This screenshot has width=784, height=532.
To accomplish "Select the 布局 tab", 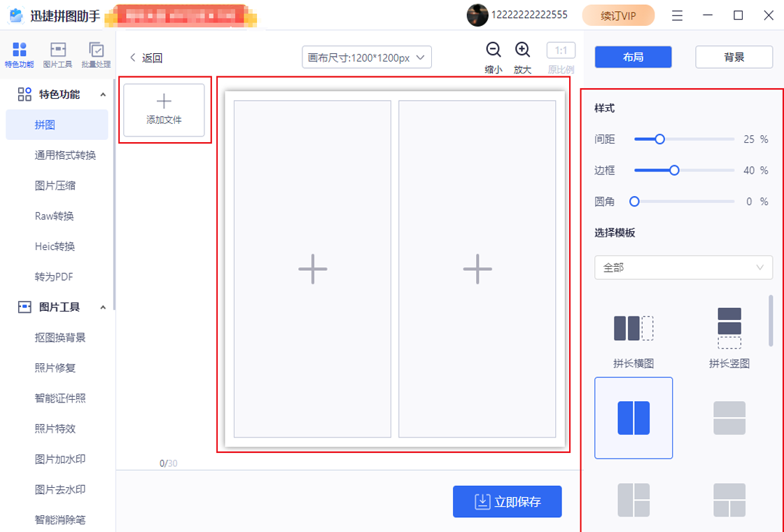I will (x=633, y=57).
